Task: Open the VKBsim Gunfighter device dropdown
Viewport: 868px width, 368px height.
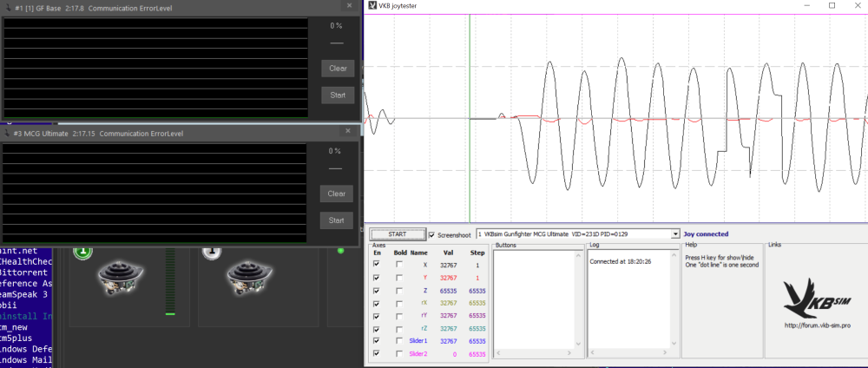Action: click(x=674, y=234)
